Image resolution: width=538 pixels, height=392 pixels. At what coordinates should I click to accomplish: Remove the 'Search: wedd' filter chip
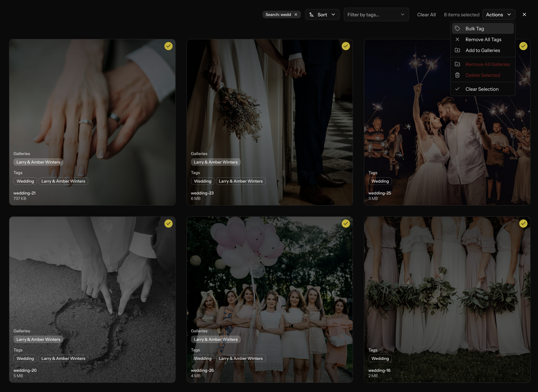(x=296, y=15)
